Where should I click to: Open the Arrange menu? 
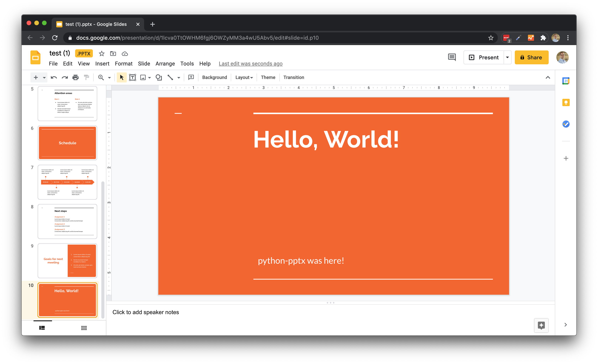[x=165, y=64]
